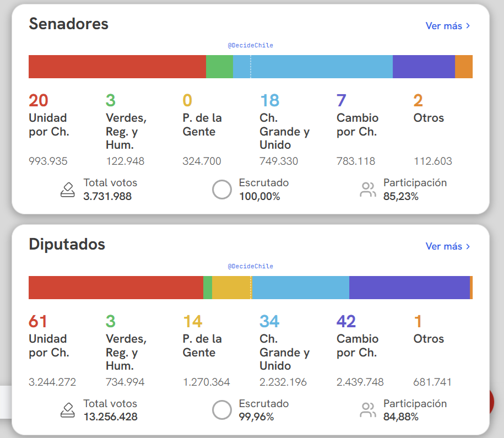Click the Diputados Escrutado circle icon
Screen dimensions: 504x438
222,410
